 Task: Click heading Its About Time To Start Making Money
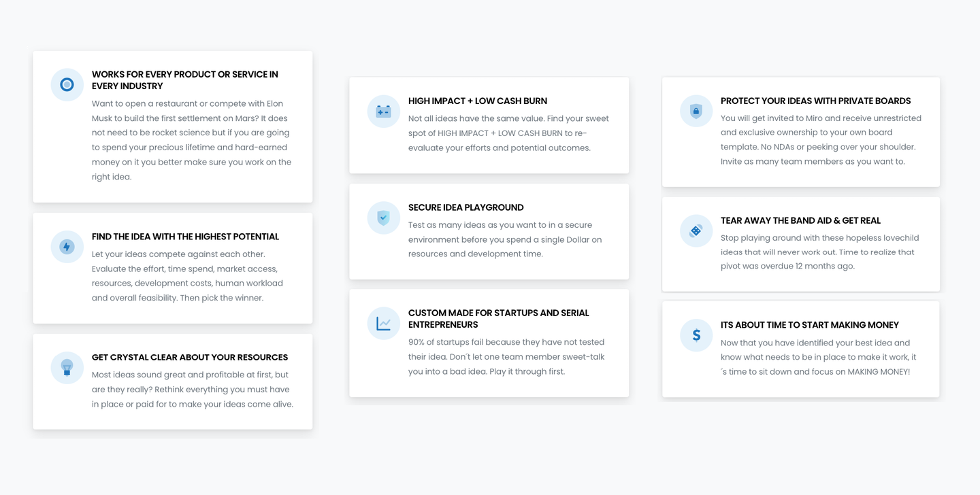(810, 325)
